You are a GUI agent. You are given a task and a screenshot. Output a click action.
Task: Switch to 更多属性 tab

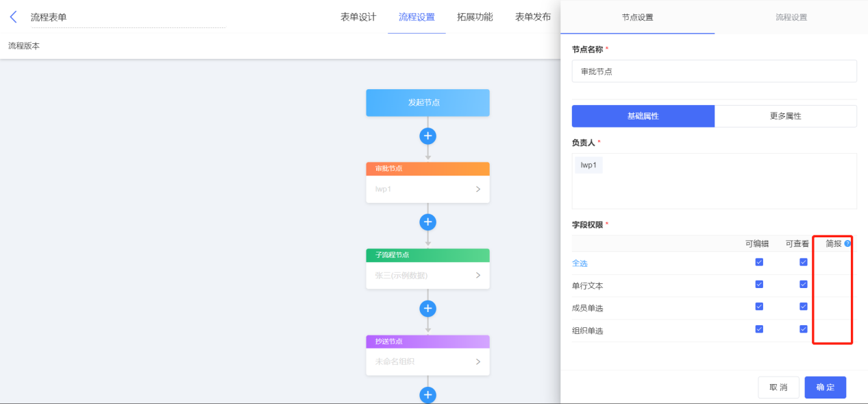click(786, 116)
